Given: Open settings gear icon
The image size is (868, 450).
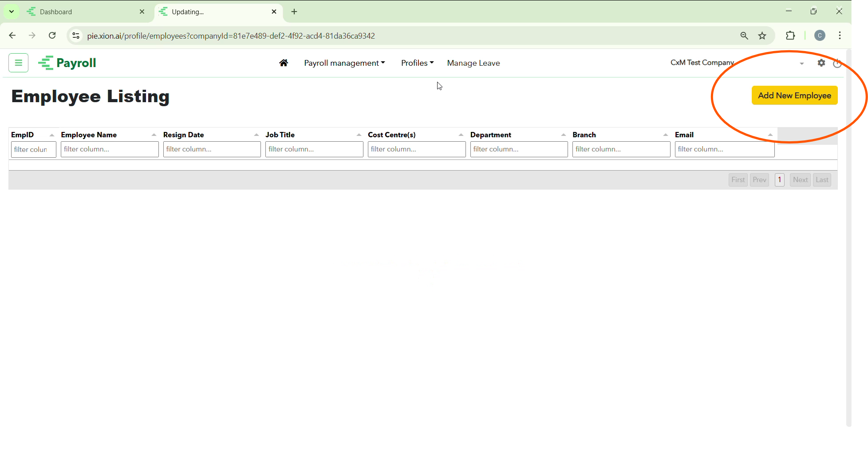Looking at the screenshot, I should (x=821, y=63).
